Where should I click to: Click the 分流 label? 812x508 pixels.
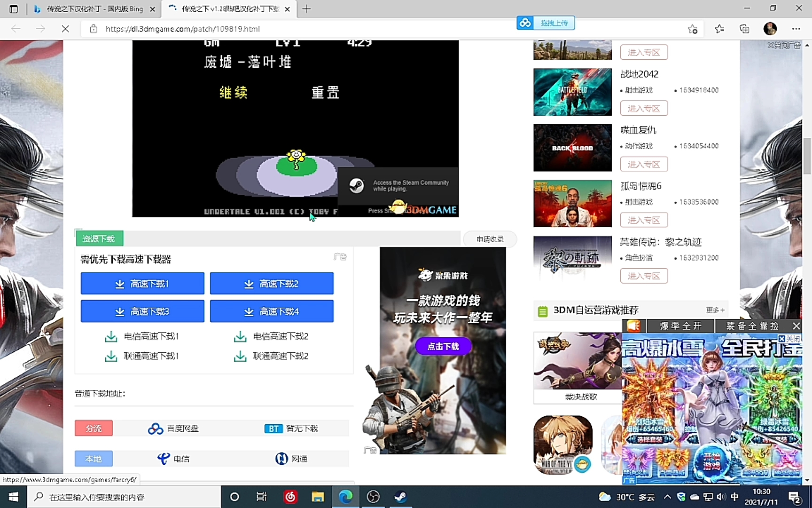coord(94,428)
